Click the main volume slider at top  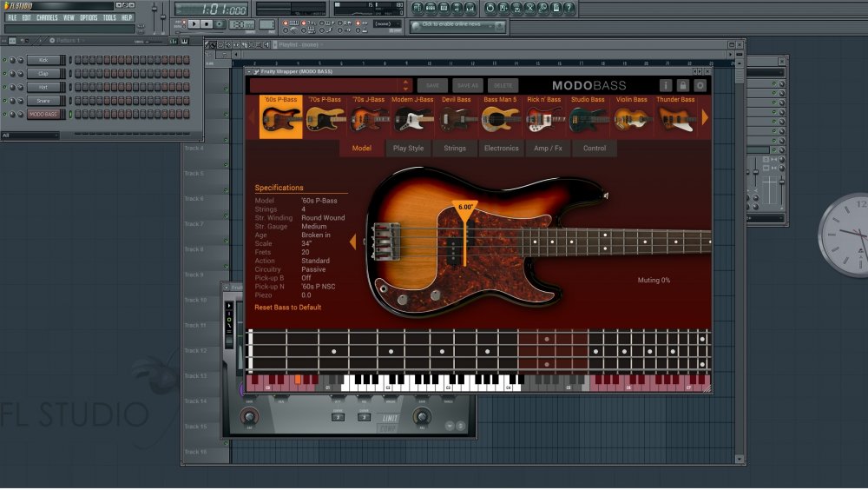coord(155,17)
